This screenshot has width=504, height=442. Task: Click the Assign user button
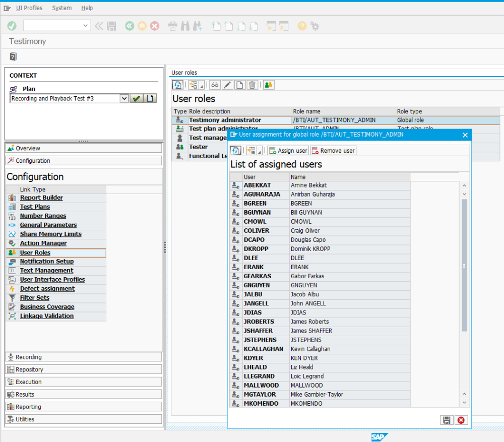coord(288,151)
